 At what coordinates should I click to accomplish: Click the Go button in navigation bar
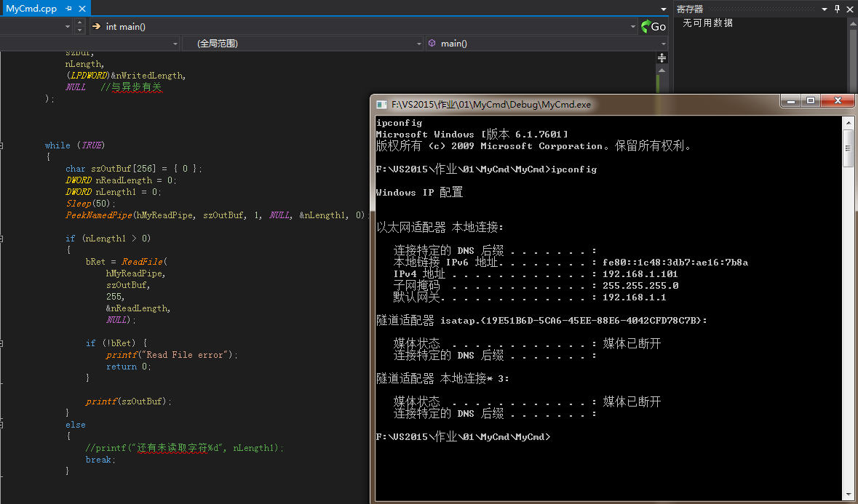point(654,26)
